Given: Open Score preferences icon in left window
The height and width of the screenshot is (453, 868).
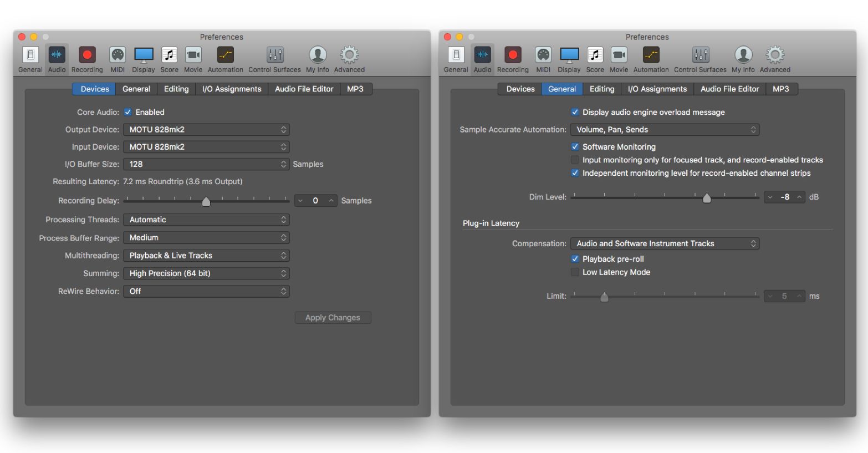Looking at the screenshot, I should 170,55.
